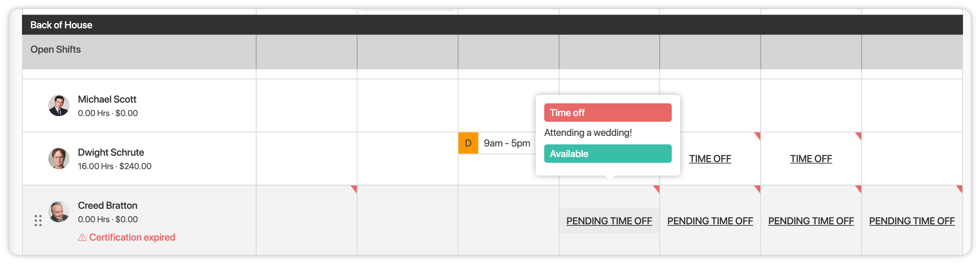The image size is (980, 264).
Task: Open Dwight's second TIME OFF link
Action: tap(811, 159)
